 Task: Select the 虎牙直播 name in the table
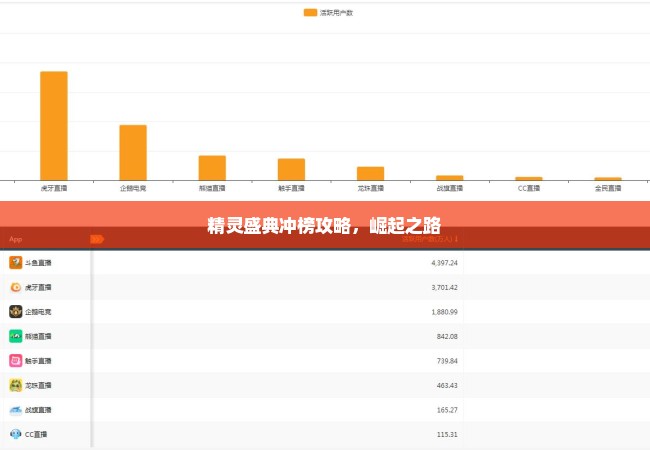click(x=38, y=287)
